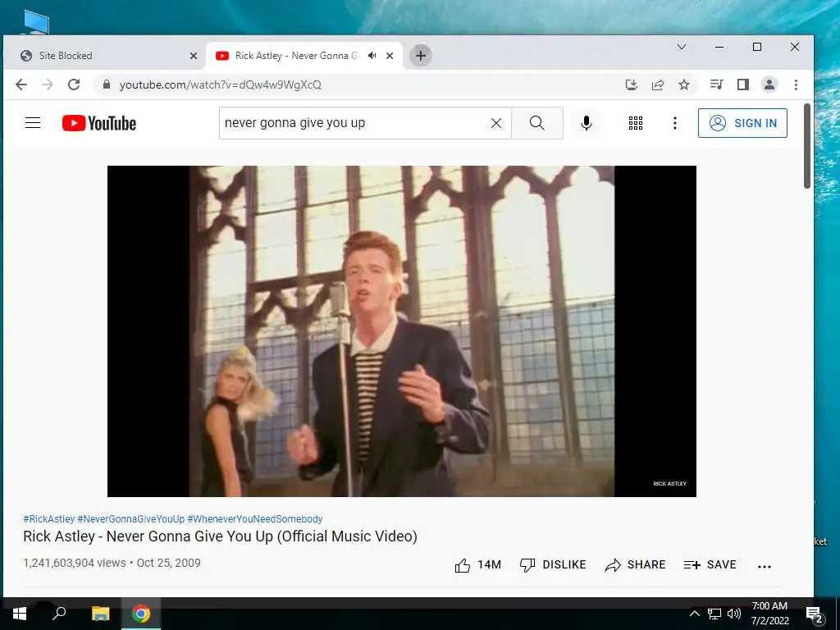Open a new tab with plus button

tap(421, 56)
